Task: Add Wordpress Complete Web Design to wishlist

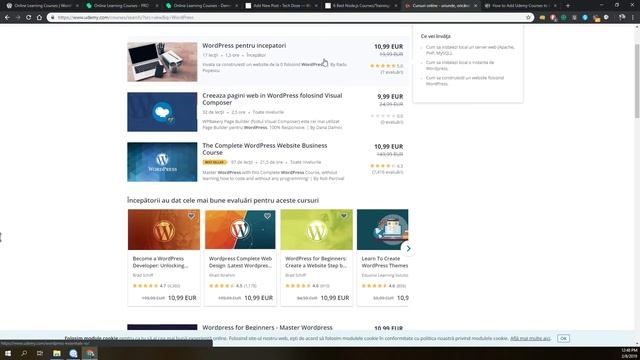Action: click(267, 216)
